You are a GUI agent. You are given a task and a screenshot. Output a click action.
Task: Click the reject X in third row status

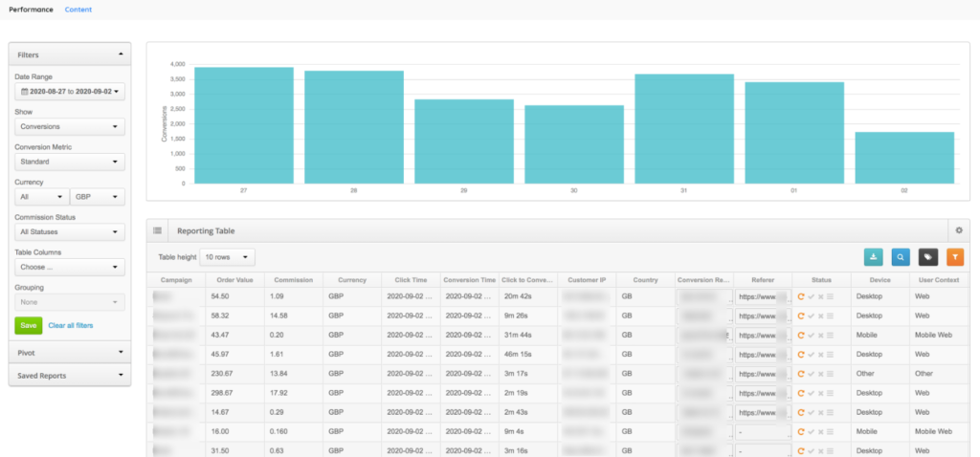pyautogui.click(x=820, y=335)
